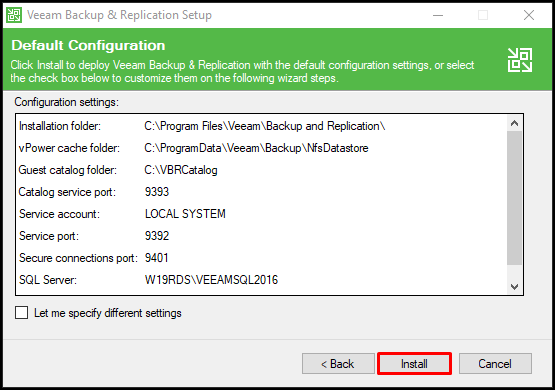
Task: Select the C:\VBRCatalog guest catalog value
Action: pos(181,170)
